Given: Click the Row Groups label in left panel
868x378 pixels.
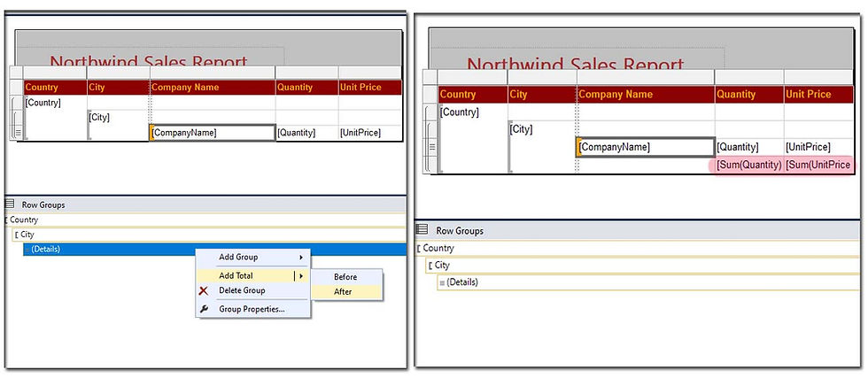Looking at the screenshot, I should pos(43,204).
